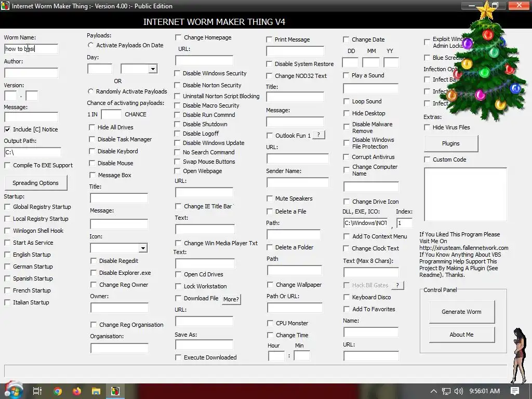Tick the Compile To EXE Support checkbox

[x=7, y=165]
